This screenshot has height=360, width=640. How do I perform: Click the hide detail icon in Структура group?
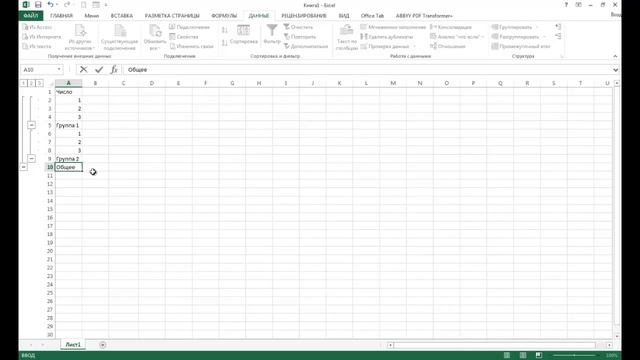[x=558, y=37]
